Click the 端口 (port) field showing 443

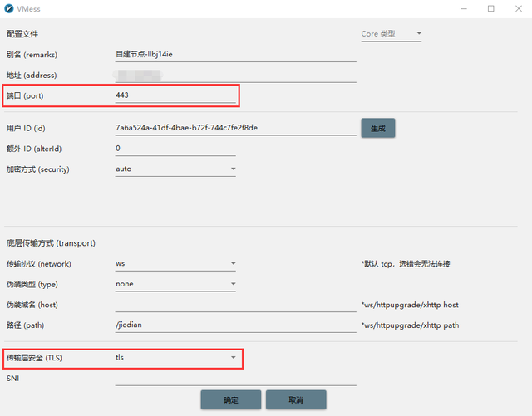click(x=175, y=95)
